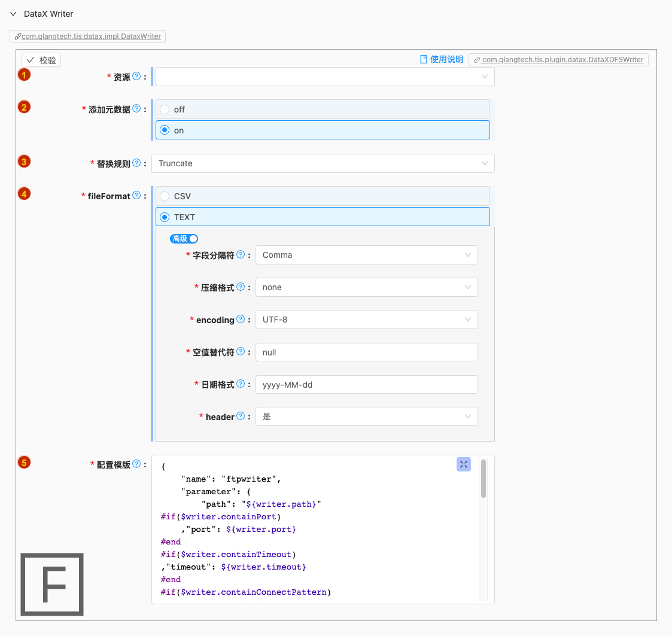Click the #if($writer.containConnectPattern) line

(246, 592)
